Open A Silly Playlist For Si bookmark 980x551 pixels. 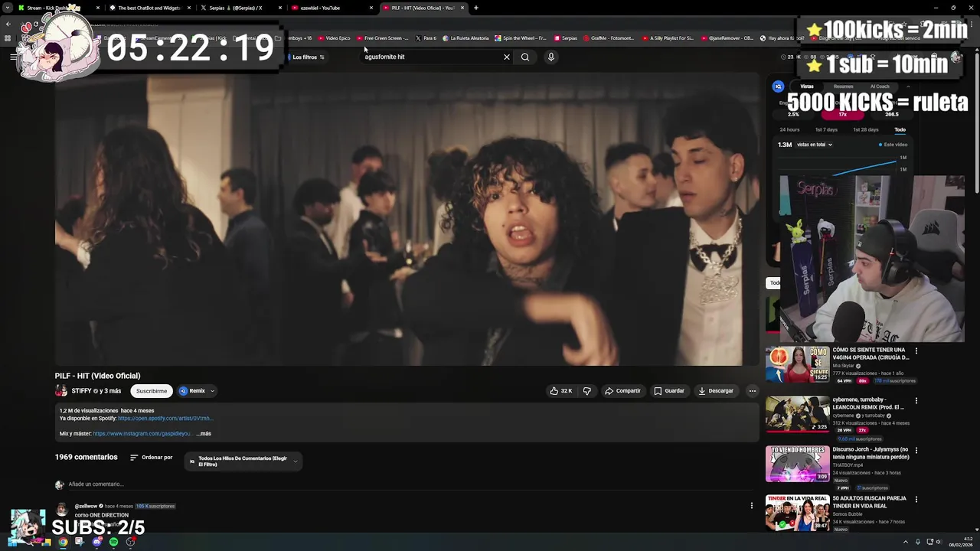pos(668,37)
